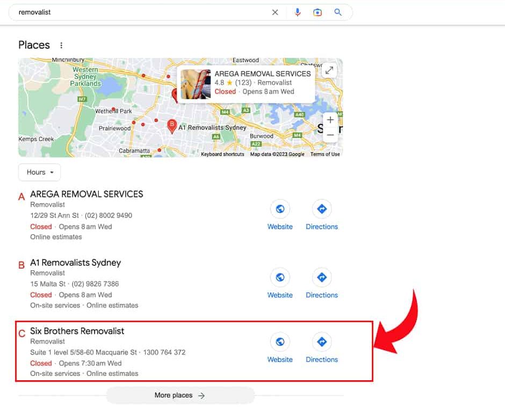Open the Six Brothers Removalist listing
The height and width of the screenshot is (420, 505).
pos(77,331)
